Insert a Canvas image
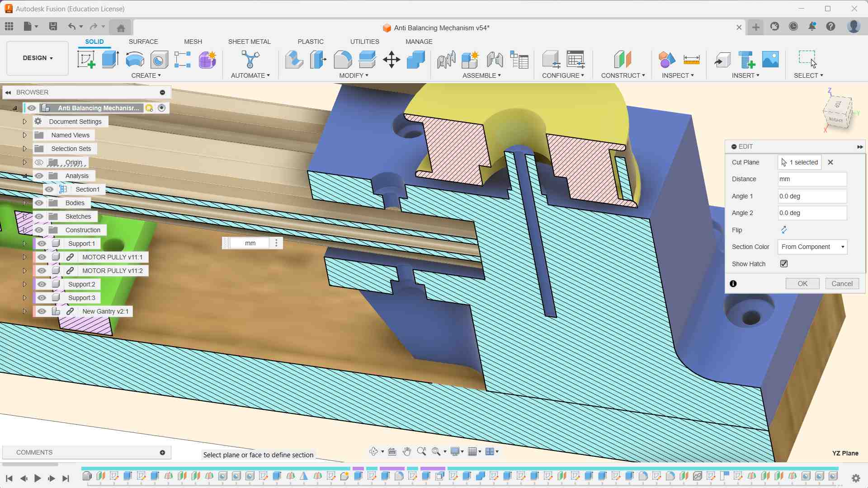 [770, 59]
